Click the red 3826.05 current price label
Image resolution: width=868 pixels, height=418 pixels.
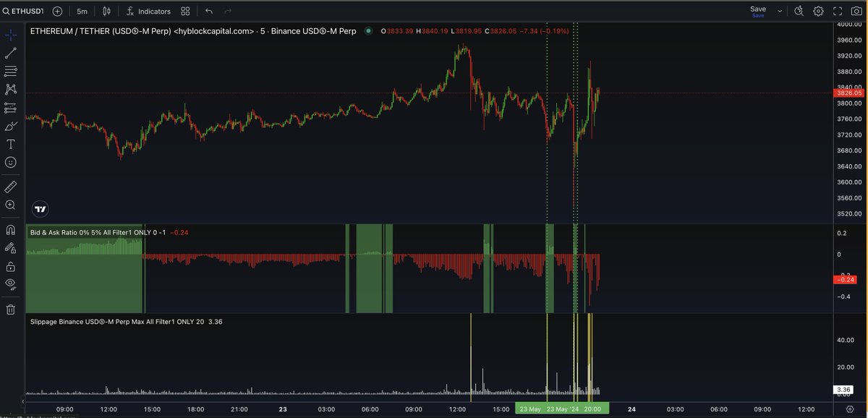coord(848,93)
